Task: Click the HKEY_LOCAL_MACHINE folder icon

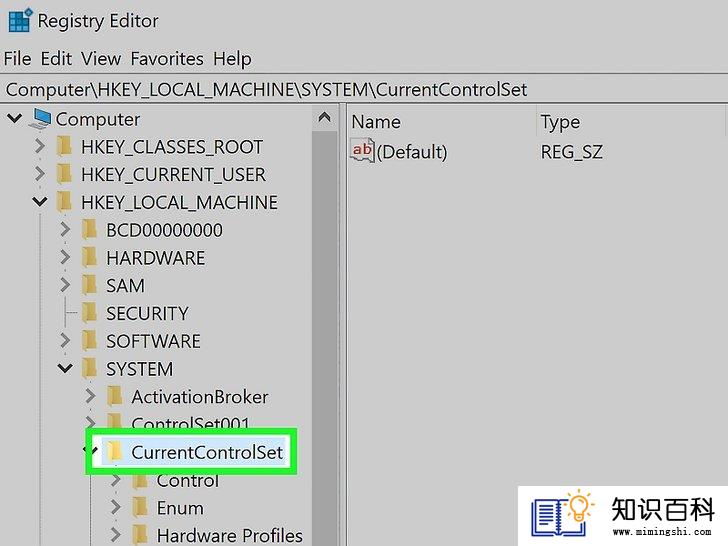Action: pyautogui.click(x=65, y=202)
